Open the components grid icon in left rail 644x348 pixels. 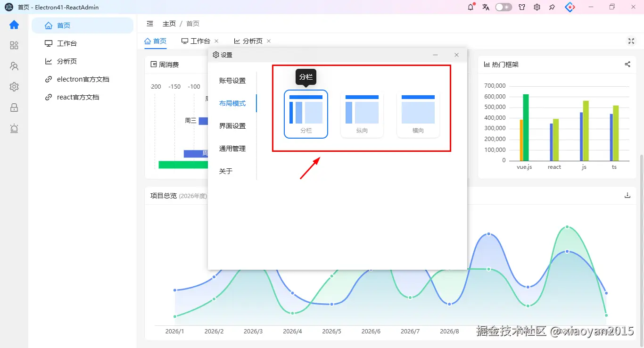14,45
